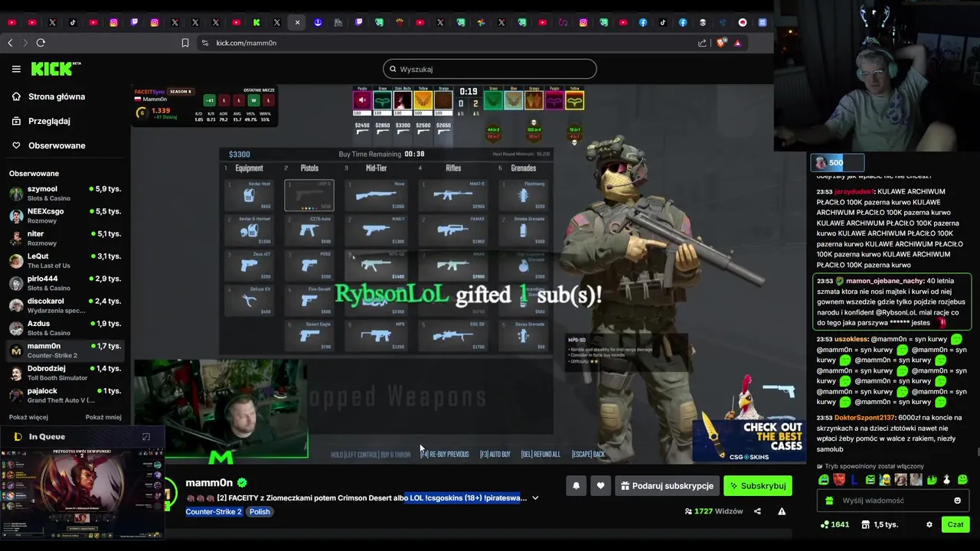Click the bookmark icon in address bar

pyautogui.click(x=185, y=43)
